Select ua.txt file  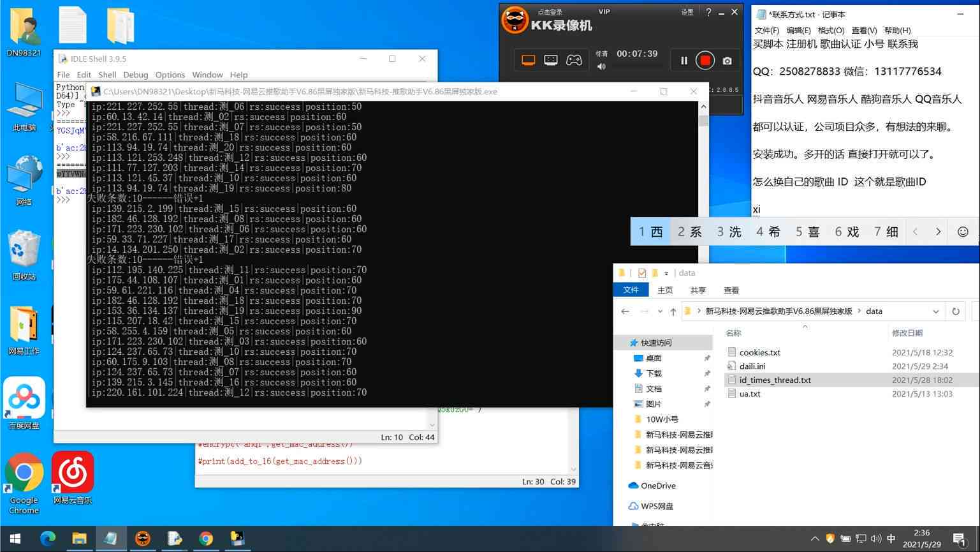pos(750,394)
